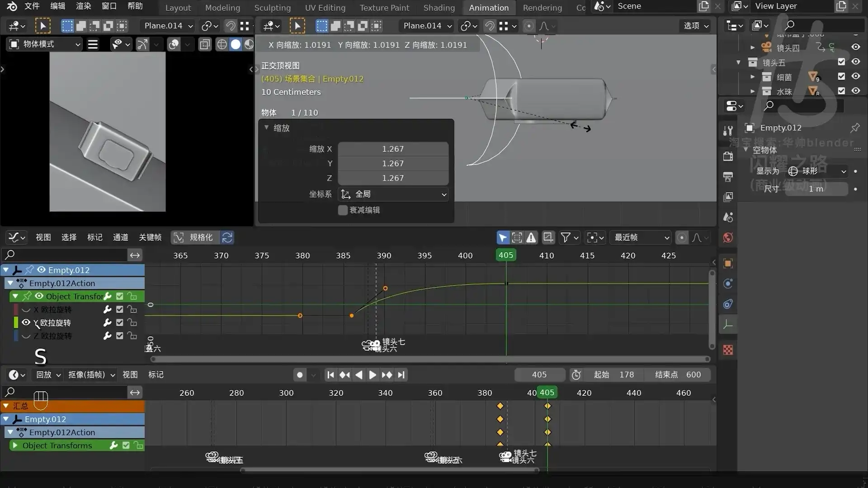This screenshot has width=868, height=488.
Task: Enable the Proportional Editing checkbox
Action: point(343,210)
